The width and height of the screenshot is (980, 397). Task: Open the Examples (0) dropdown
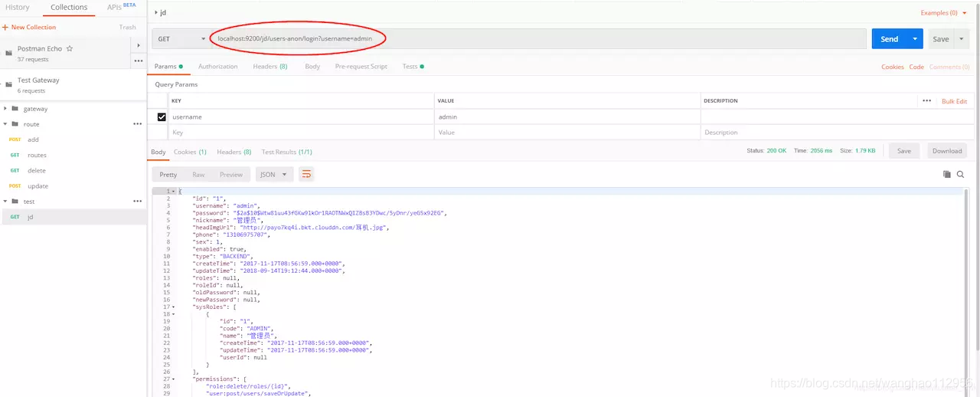click(942, 12)
